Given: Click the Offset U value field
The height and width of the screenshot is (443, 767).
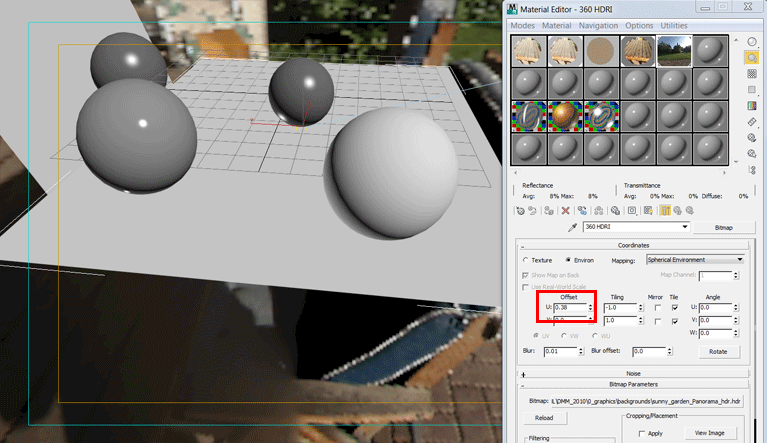Looking at the screenshot, I should pos(570,308).
